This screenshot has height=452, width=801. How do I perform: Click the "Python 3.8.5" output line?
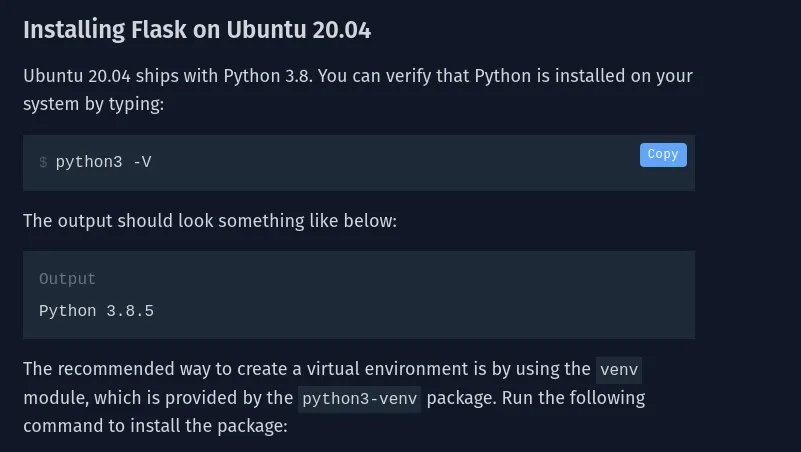(x=96, y=311)
